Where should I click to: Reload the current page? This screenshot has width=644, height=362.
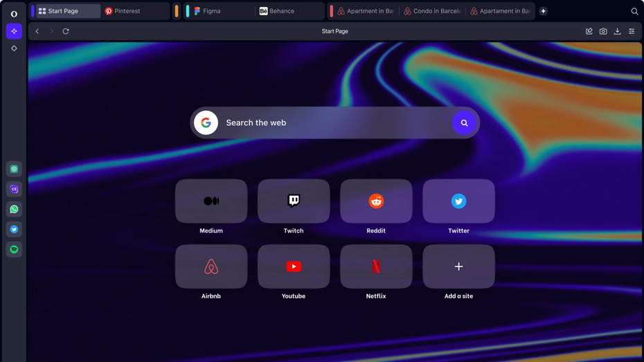[x=66, y=31]
